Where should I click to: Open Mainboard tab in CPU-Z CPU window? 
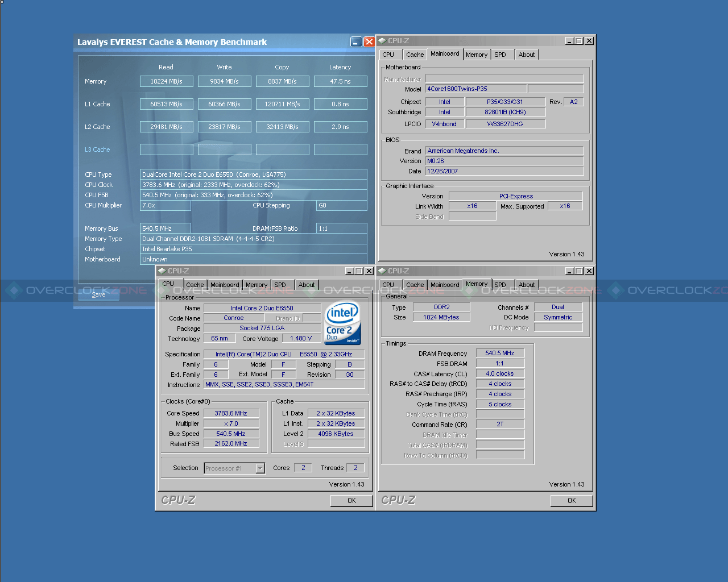225,285
